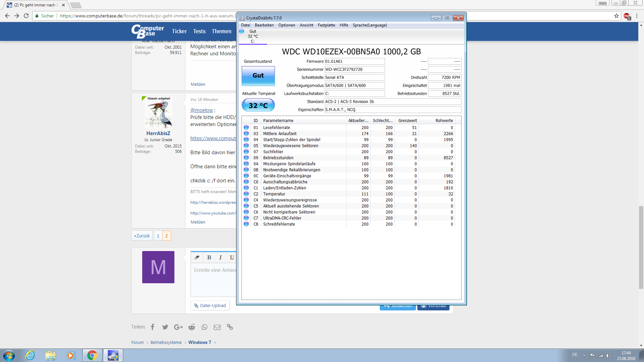644x362 pixels.
Task: Share thread via email envelope icon
Action: point(217,327)
